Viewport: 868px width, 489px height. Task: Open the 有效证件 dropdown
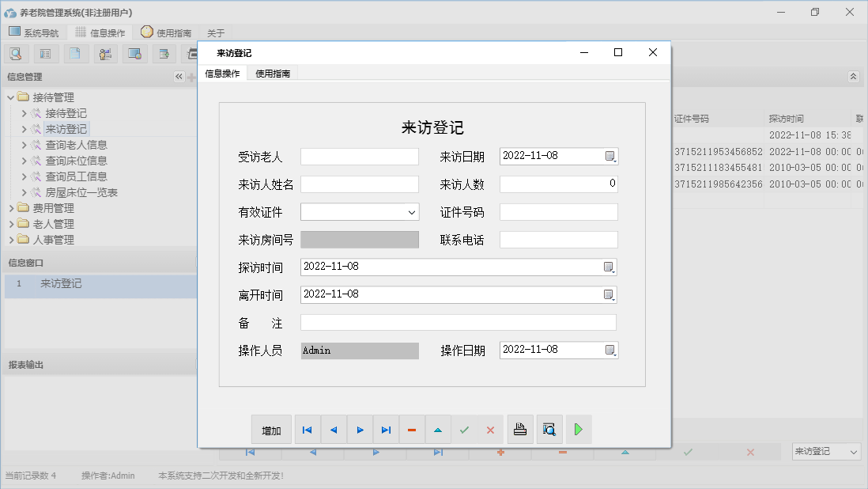[411, 212]
